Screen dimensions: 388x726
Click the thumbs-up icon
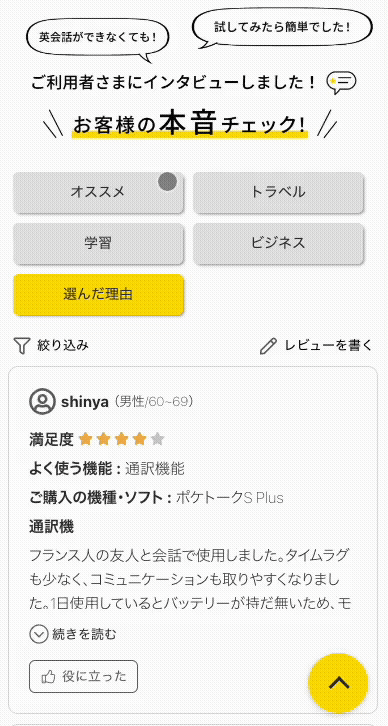[x=48, y=676]
